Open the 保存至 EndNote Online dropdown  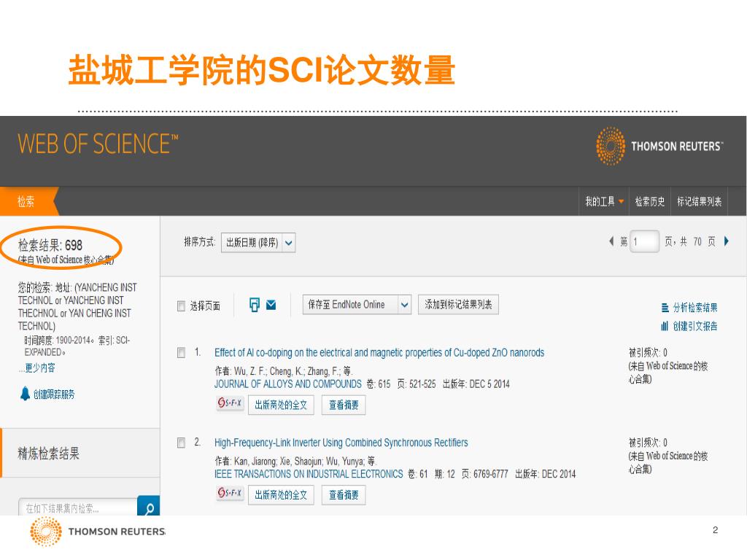356,305
